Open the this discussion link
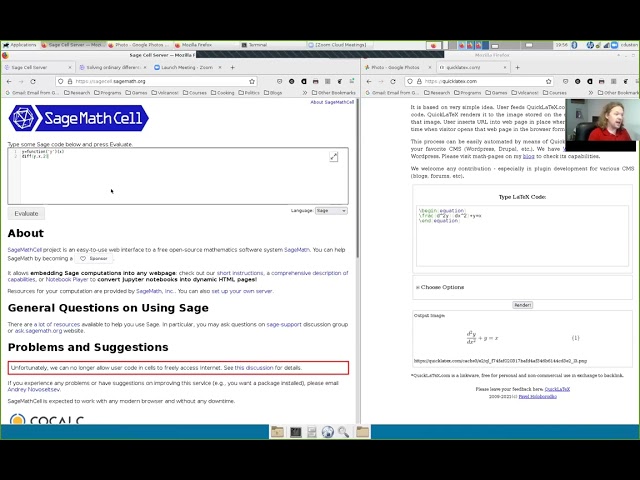The image size is (640, 480). pos(254,367)
